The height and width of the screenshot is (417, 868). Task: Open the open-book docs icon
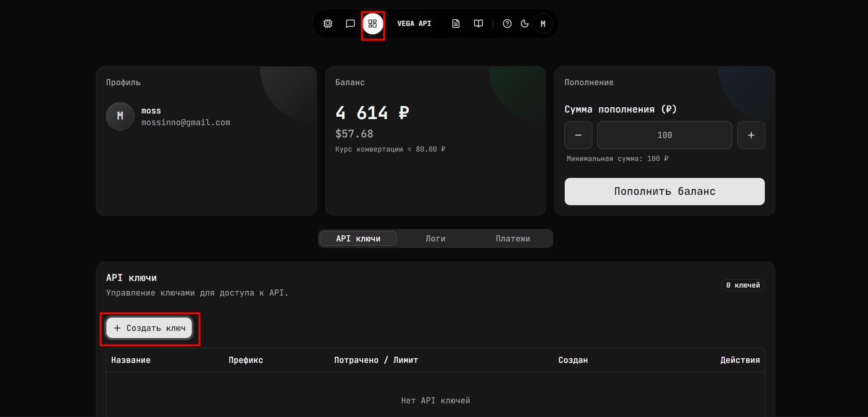[x=478, y=24]
